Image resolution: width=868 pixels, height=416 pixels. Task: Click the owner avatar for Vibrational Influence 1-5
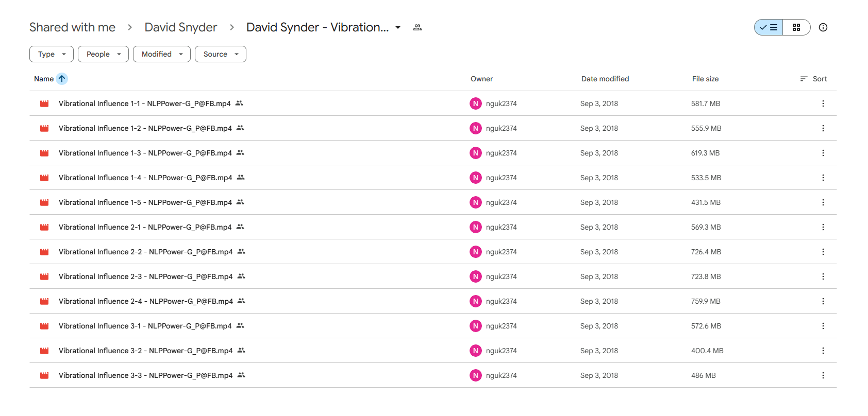coord(476,202)
